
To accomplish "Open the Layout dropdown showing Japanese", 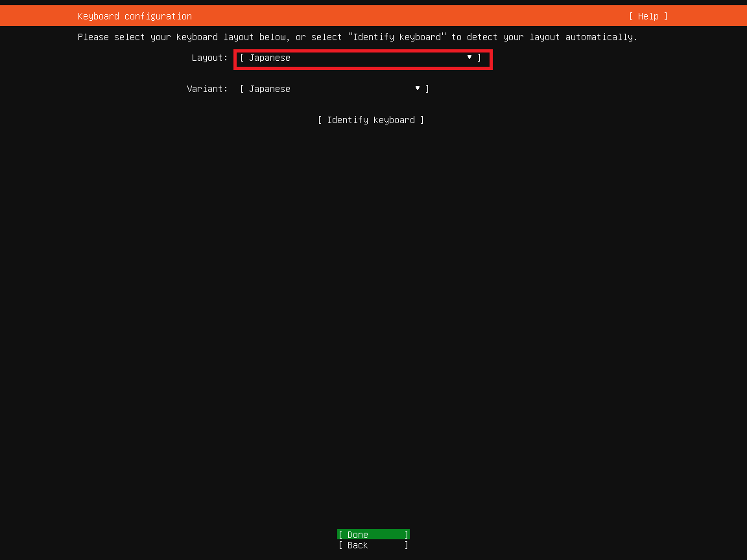I will click(x=360, y=58).
